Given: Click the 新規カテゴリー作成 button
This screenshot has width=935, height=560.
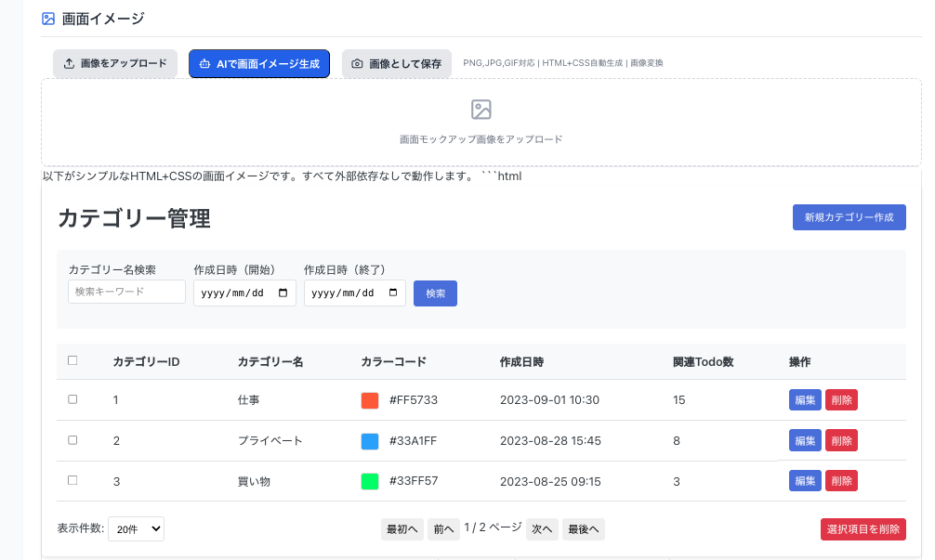Looking at the screenshot, I should tap(849, 216).
